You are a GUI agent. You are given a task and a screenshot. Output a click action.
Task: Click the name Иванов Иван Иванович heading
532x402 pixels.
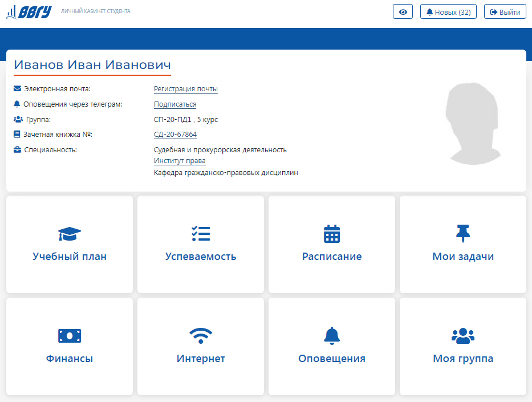(x=92, y=65)
